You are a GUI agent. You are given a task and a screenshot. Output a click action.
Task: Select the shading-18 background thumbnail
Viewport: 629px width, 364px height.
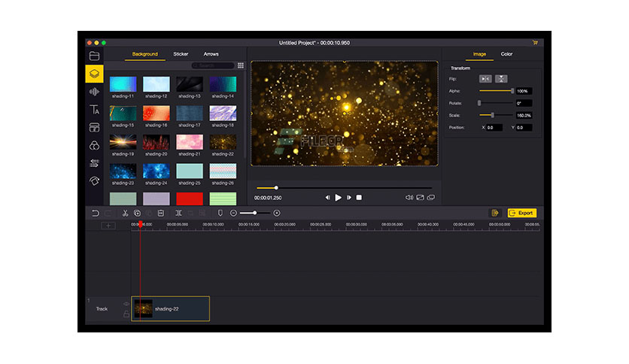[x=223, y=114]
